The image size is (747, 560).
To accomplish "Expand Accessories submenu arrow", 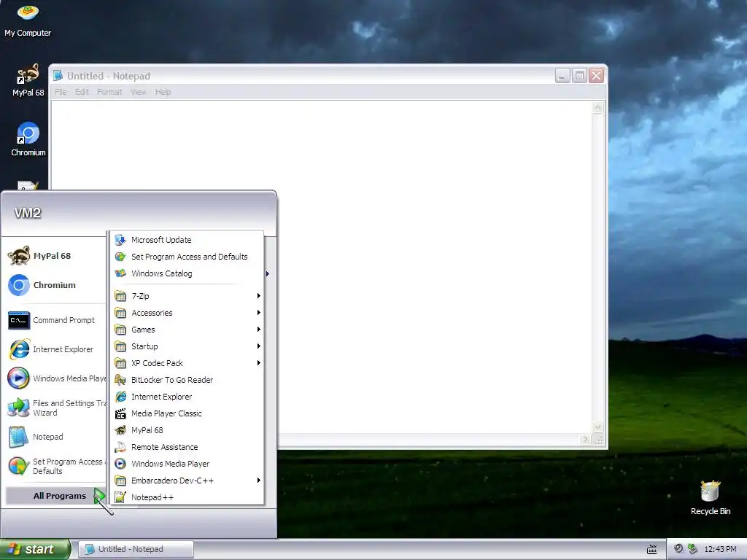I will click(x=259, y=313).
